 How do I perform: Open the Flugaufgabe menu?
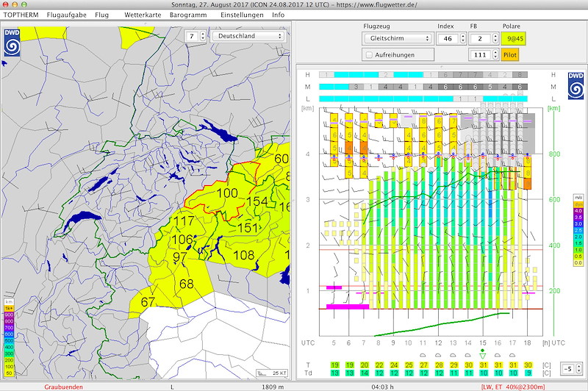click(66, 15)
